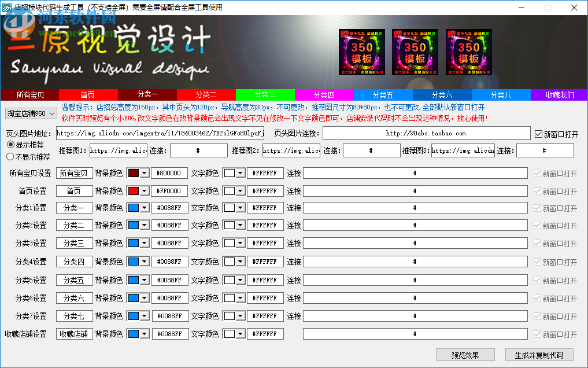Click the red 首页 background color swatch

pyautogui.click(x=137, y=190)
